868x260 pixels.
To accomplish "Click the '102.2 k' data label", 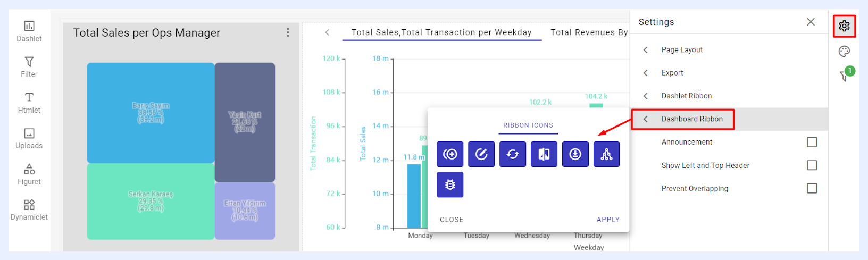I will click(x=540, y=102).
